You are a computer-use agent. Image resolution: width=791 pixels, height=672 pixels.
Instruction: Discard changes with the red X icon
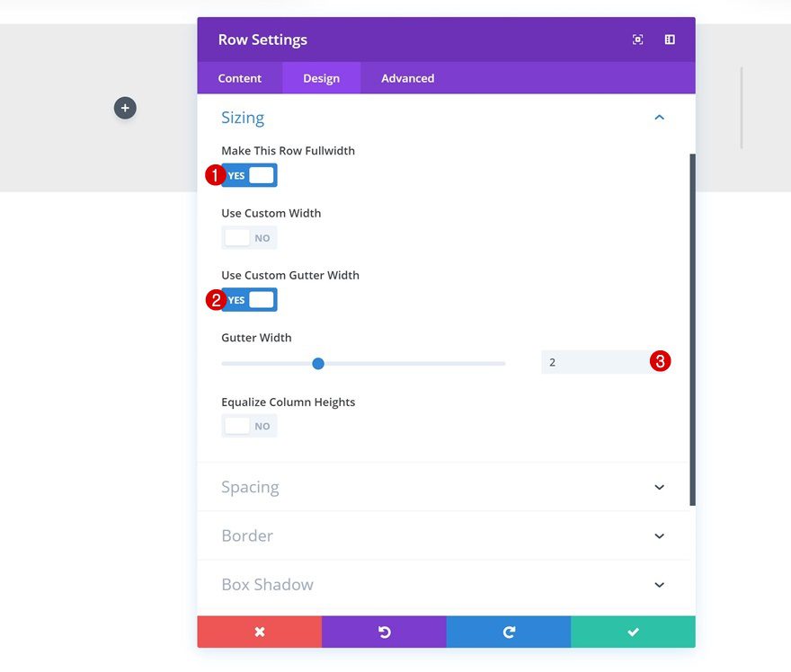pyautogui.click(x=259, y=632)
